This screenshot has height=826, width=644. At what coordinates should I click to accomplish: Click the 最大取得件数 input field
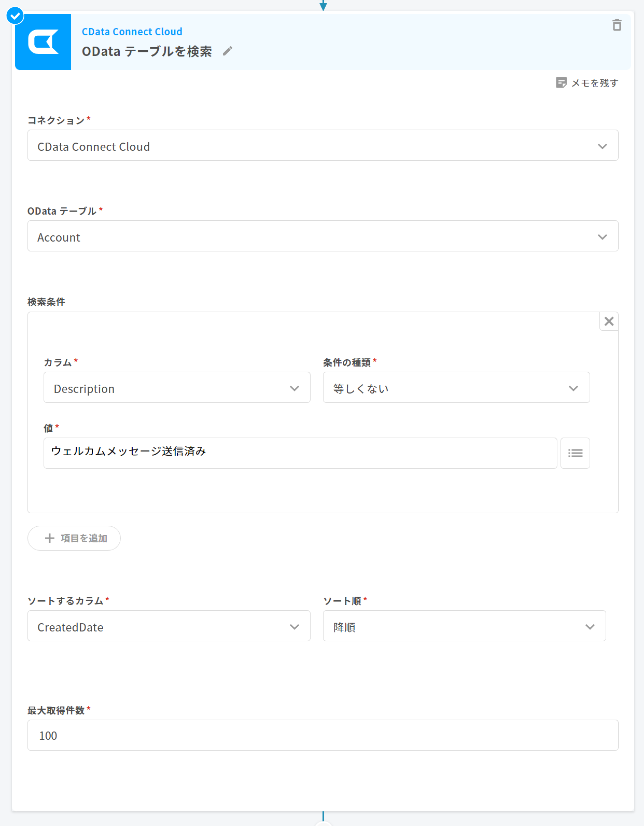(323, 735)
